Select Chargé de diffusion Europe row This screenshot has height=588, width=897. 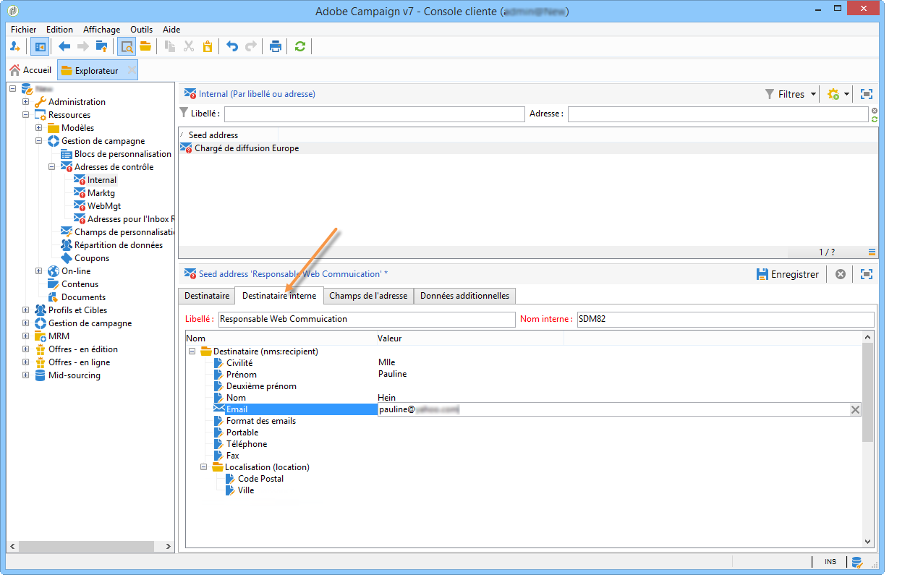coord(528,148)
